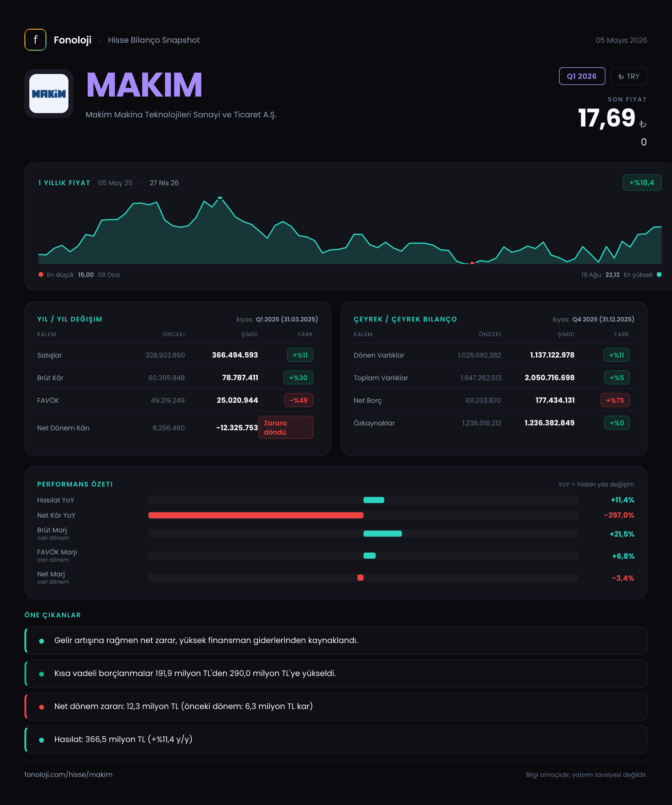The width and height of the screenshot is (672, 805).
Task: Click the -3,4% Net Marj value
Action: click(x=623, y=578)
